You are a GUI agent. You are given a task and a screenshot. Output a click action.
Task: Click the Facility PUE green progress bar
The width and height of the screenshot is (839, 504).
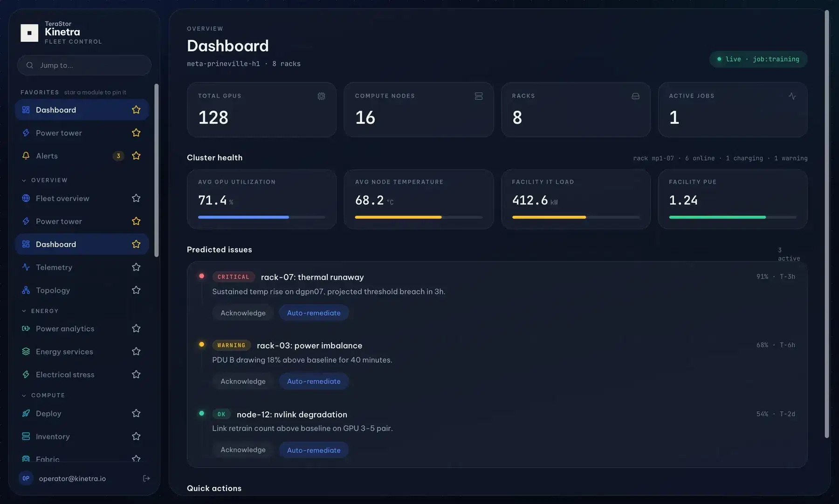click(732, 217)
